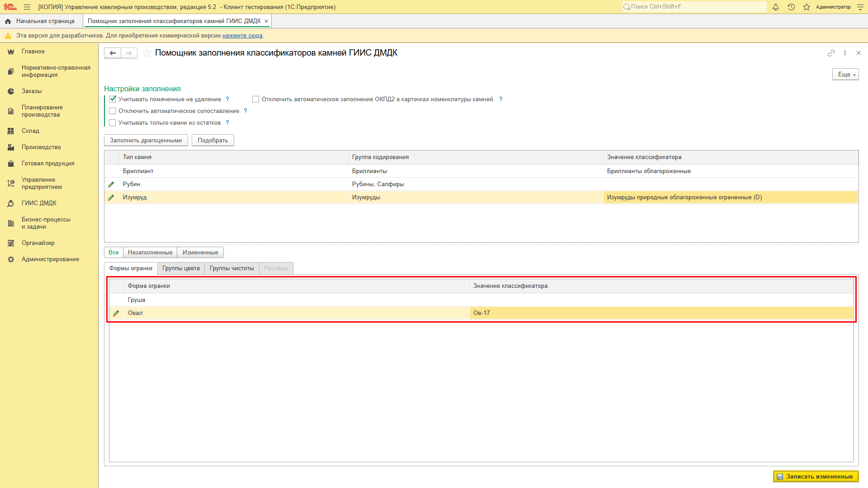Open the 1C main menu hamburger icon

(x=27, y=7)
